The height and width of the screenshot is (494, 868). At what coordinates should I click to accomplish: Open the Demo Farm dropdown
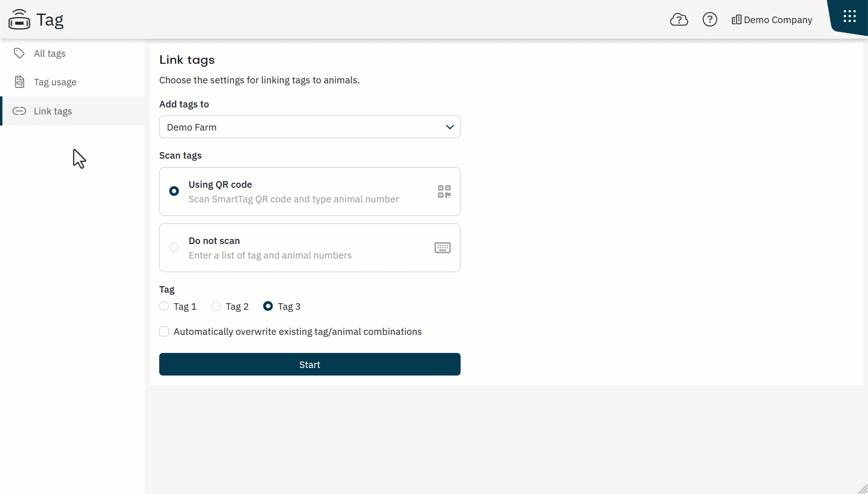click(x=310, y=127)
